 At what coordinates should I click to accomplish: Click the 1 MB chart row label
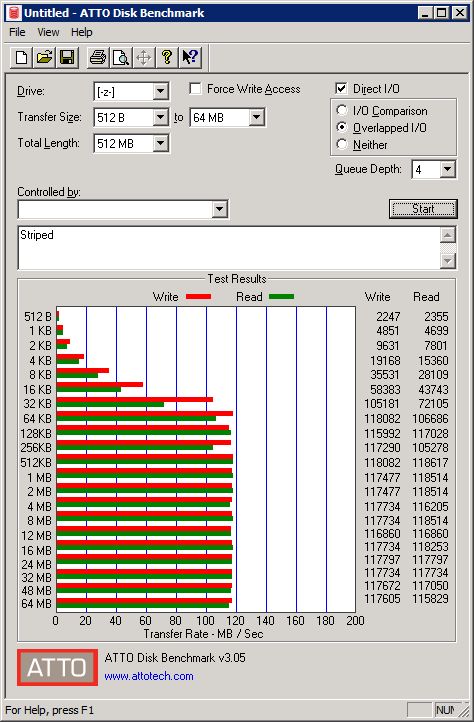(39, 477)
